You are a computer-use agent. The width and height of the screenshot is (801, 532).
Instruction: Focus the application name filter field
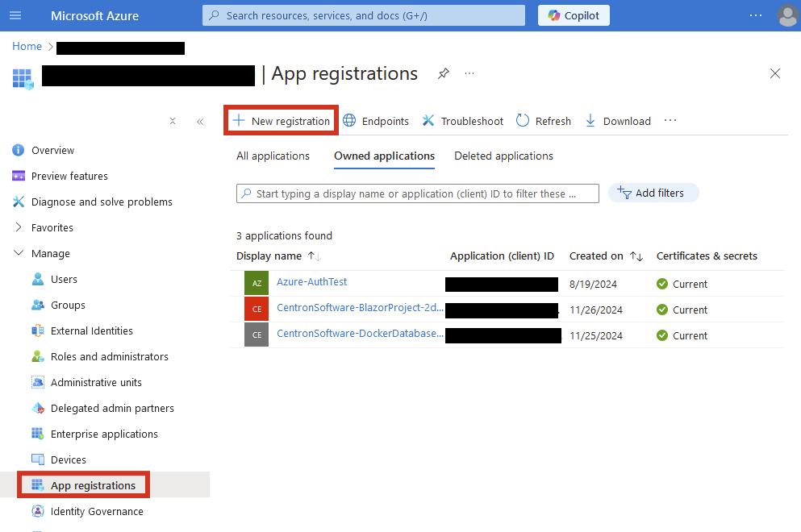pos(418,193)
